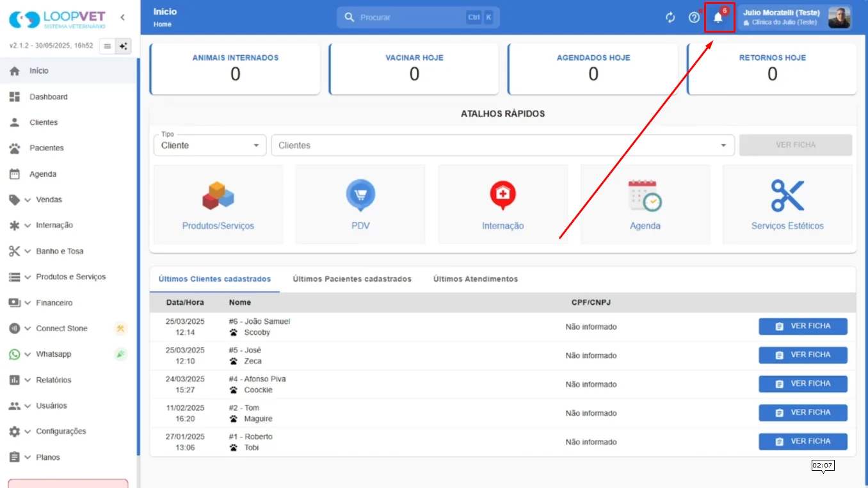Click VER FICHA for Tom
Viewport: 868px width, 488px height.
803,413
